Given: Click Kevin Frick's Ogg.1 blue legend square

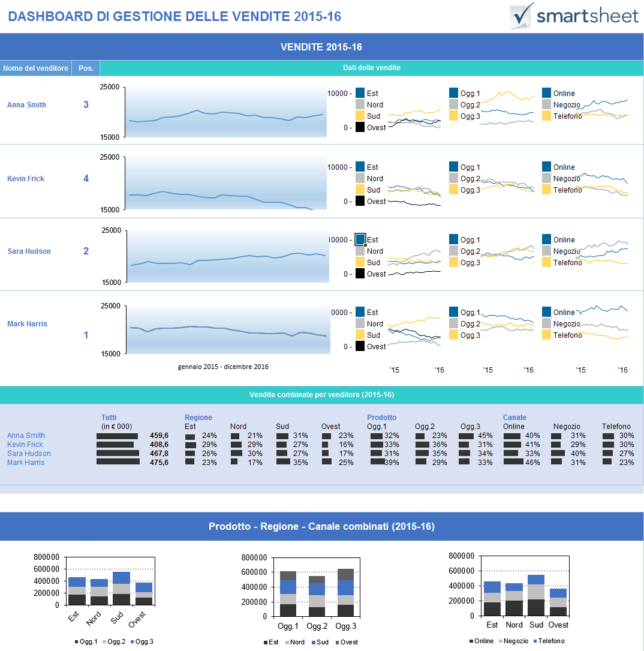Looking at the screenshot, I should click(453, 167).
